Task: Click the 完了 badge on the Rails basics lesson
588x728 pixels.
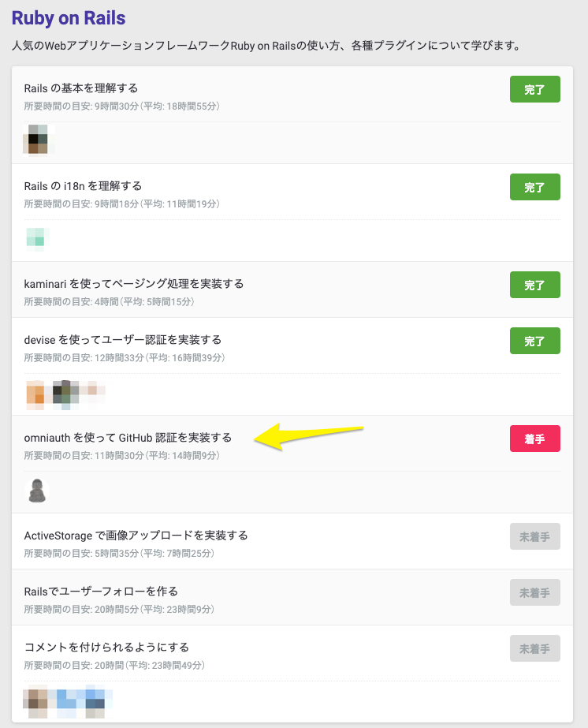Action: [x=535, y=89]
